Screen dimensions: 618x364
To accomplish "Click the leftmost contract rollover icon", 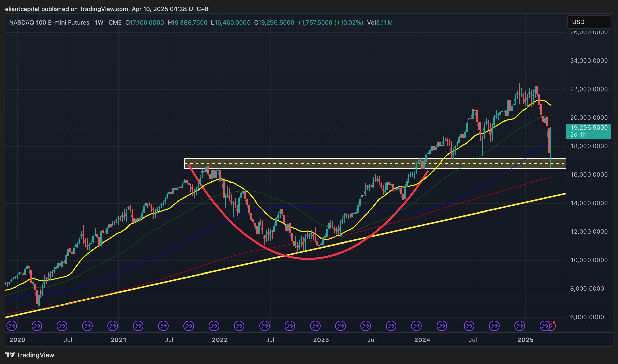I will coord(12,326).
